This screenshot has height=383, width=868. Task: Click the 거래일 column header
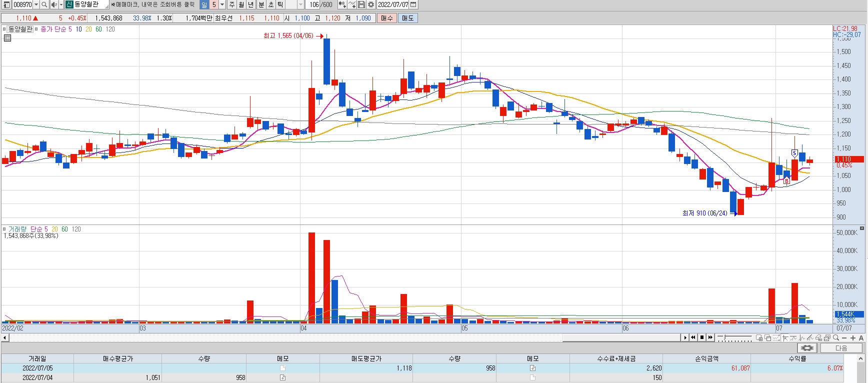point(37,358)
